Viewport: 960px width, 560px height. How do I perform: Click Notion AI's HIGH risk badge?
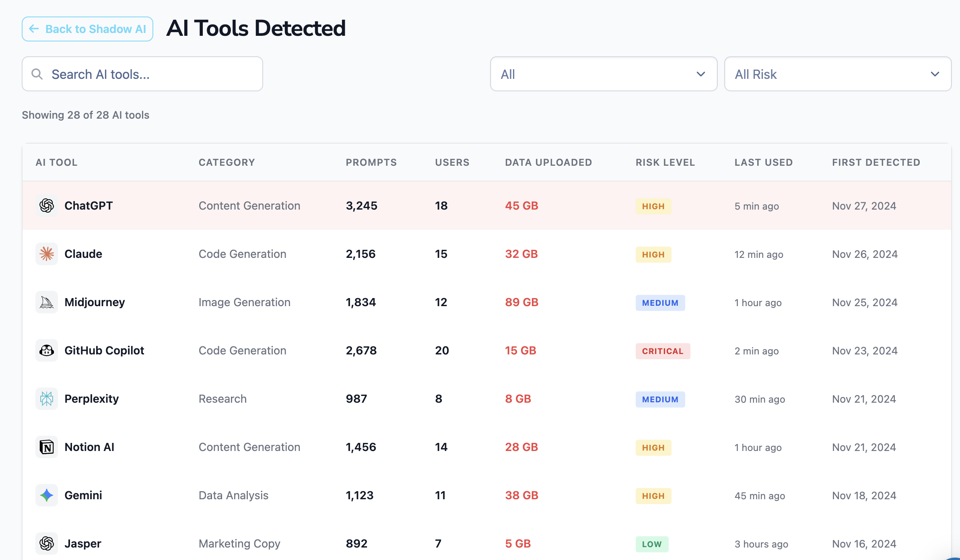pos(653,448)
